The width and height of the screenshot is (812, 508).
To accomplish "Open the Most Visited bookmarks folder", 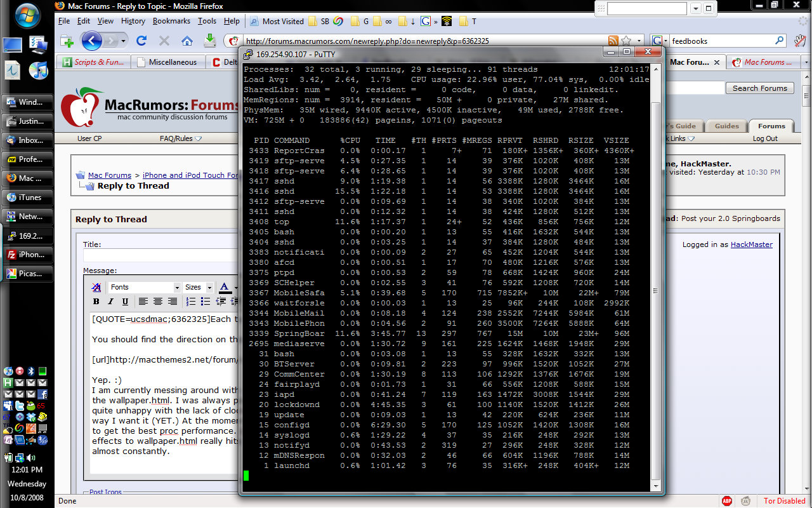I will 277,21.
